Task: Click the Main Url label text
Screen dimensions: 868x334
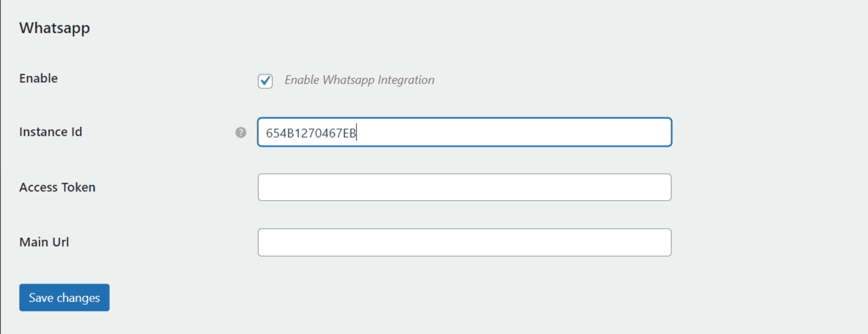Action: pyautogui.click(x=44, y=242)
